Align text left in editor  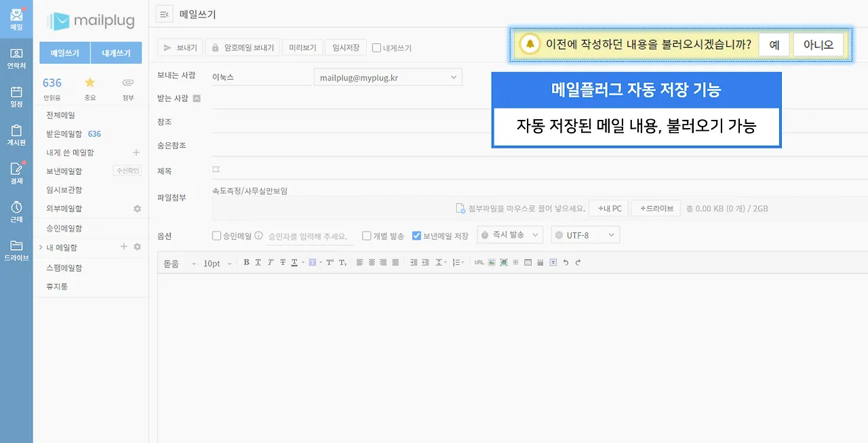tap(359, 262)
